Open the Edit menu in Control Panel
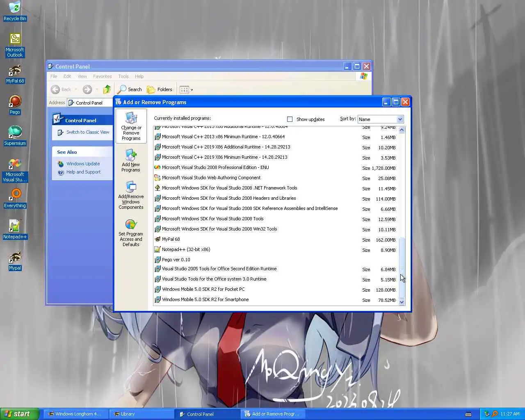The image size is (525, 420). 67,76
